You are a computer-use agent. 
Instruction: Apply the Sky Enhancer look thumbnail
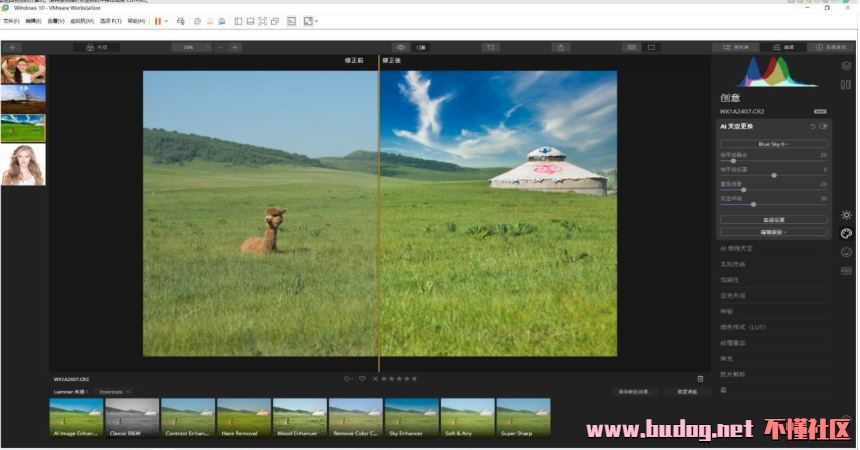click(x=411, y=418)
